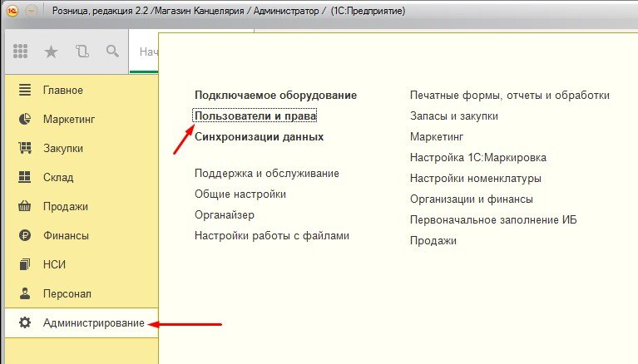Open Синхронизации данных
This screenshot has width=638, height=364.
[259, 136]
